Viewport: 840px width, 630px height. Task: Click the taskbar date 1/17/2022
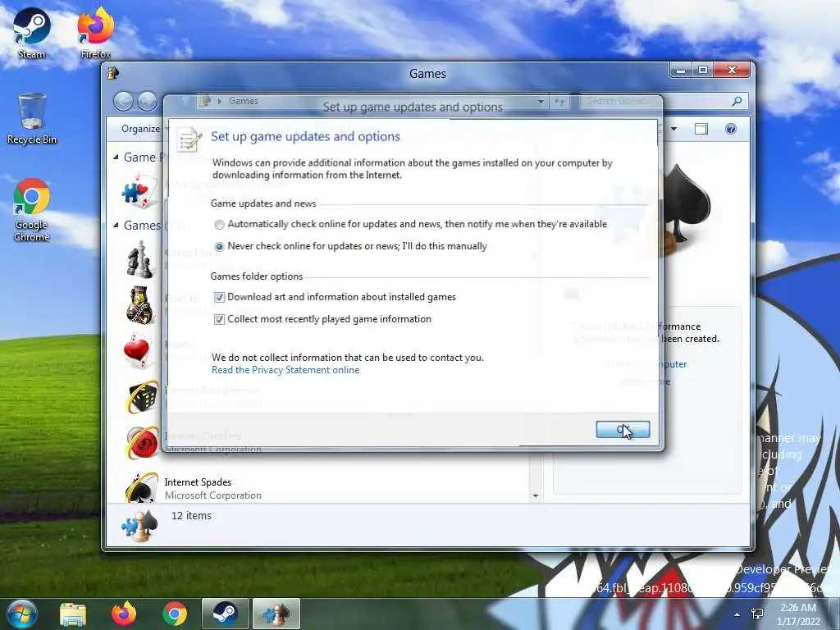pyautogui.click(x=797, y=622)
